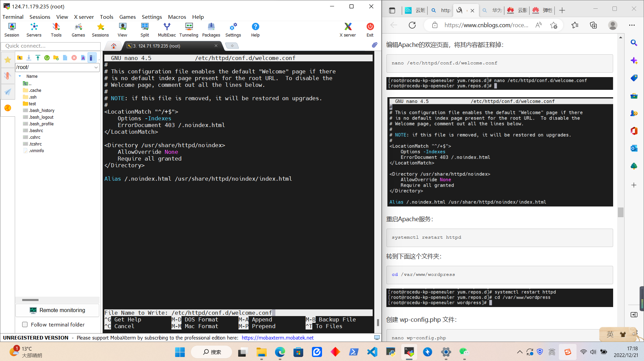Click the SFTP new file icon

65,58
